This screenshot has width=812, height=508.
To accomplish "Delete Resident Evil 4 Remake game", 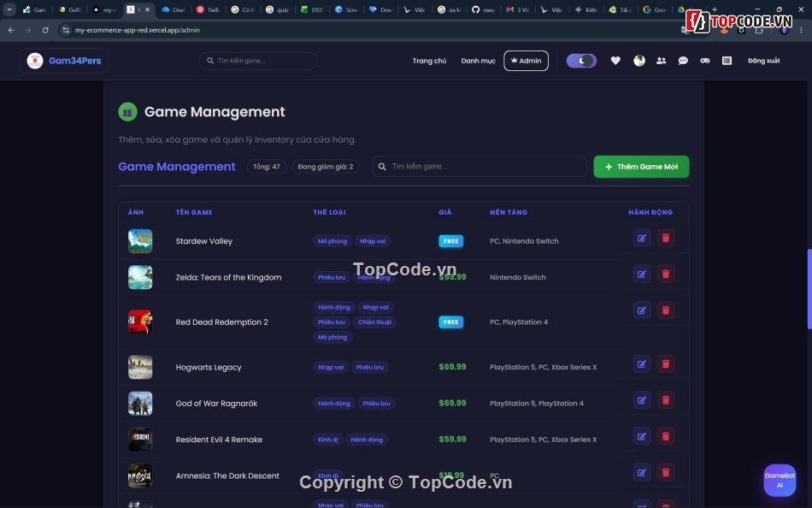I will 666,436.
